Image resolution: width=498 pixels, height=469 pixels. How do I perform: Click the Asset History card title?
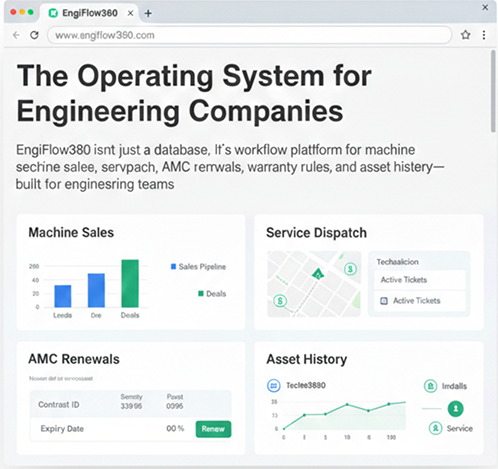click(x=307, y=360)
